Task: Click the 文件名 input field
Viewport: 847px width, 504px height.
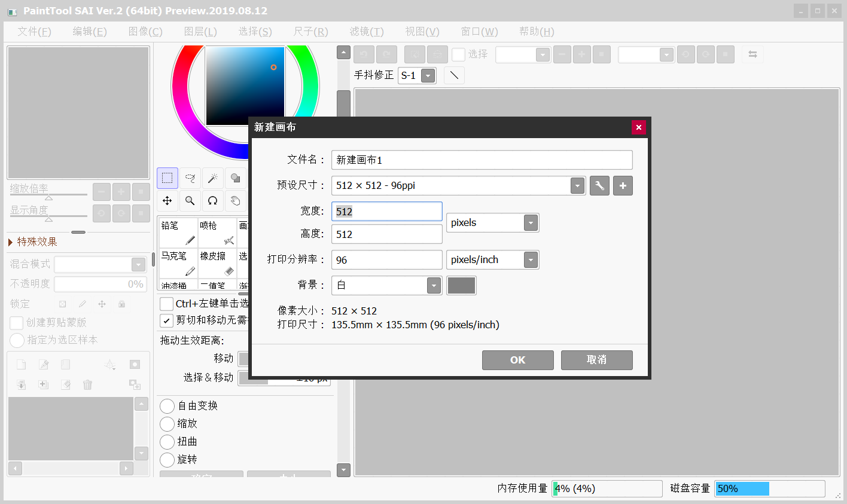Action: pos(482,160)
